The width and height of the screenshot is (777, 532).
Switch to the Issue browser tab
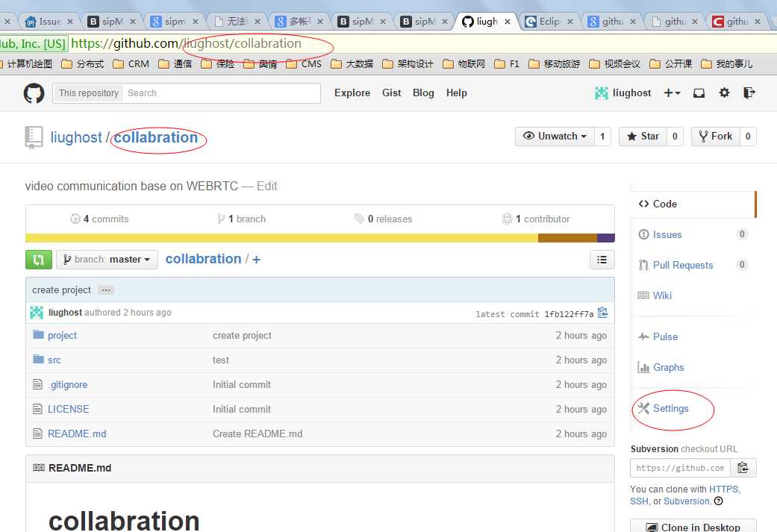tap(49, 22)
